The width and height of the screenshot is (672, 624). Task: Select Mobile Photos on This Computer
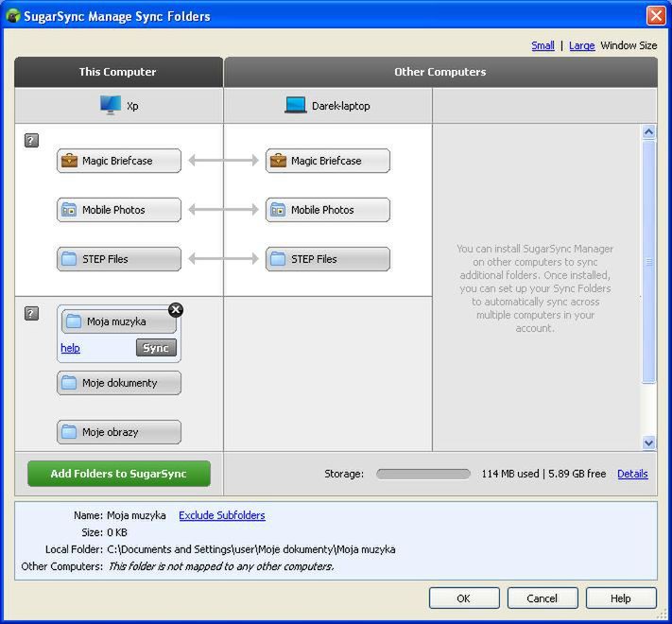119,210
